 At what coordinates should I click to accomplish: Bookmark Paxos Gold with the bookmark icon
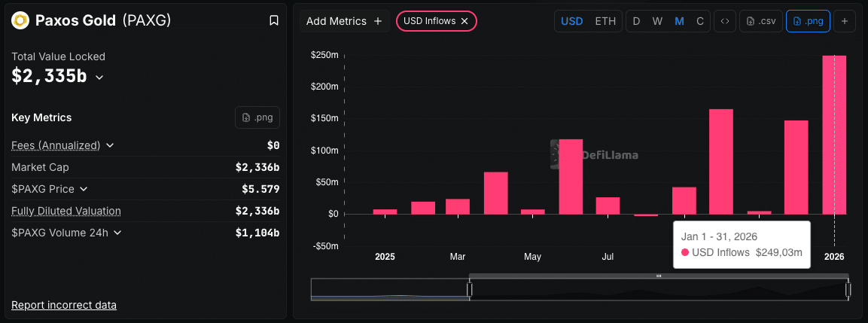coord(273,21)
